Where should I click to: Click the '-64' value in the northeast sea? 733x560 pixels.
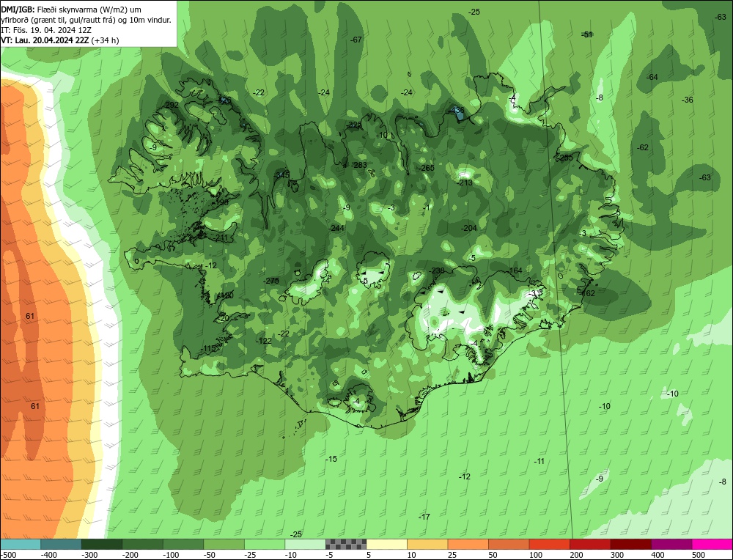click(x=652, y=77)
